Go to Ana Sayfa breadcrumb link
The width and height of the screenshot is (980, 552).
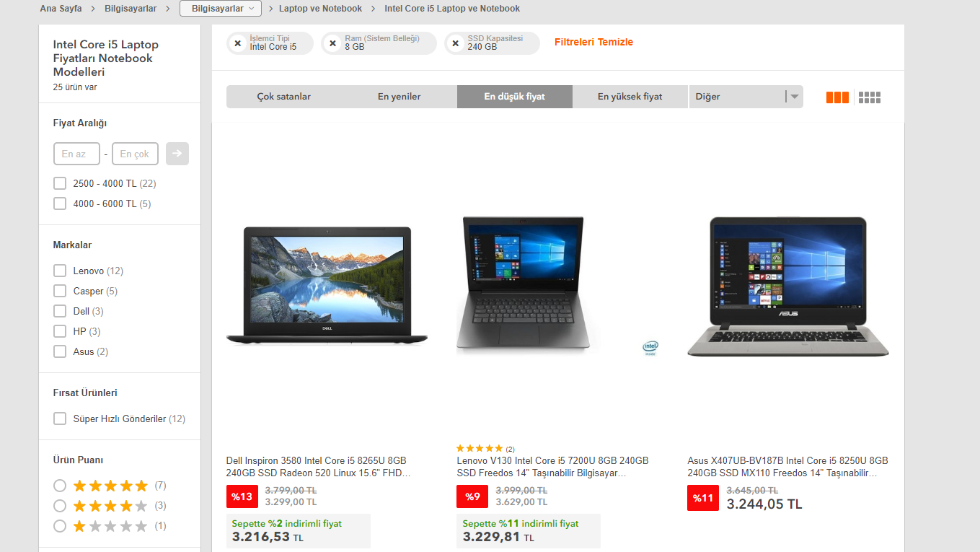pyautogui.click(x=61, y=9)
